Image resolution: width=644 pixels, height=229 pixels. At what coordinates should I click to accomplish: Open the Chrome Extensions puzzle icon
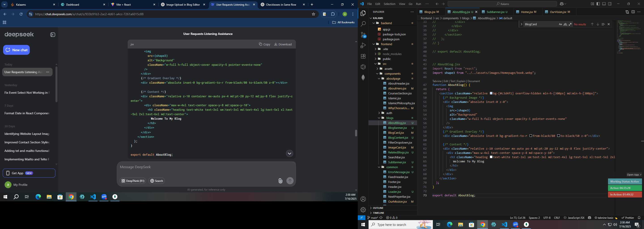pyautogui.click(x=333, y=14)
